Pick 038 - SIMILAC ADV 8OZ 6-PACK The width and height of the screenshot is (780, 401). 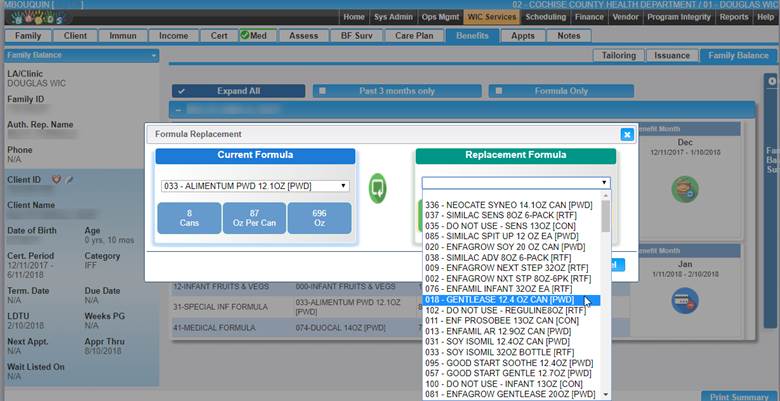pos(511,258)
